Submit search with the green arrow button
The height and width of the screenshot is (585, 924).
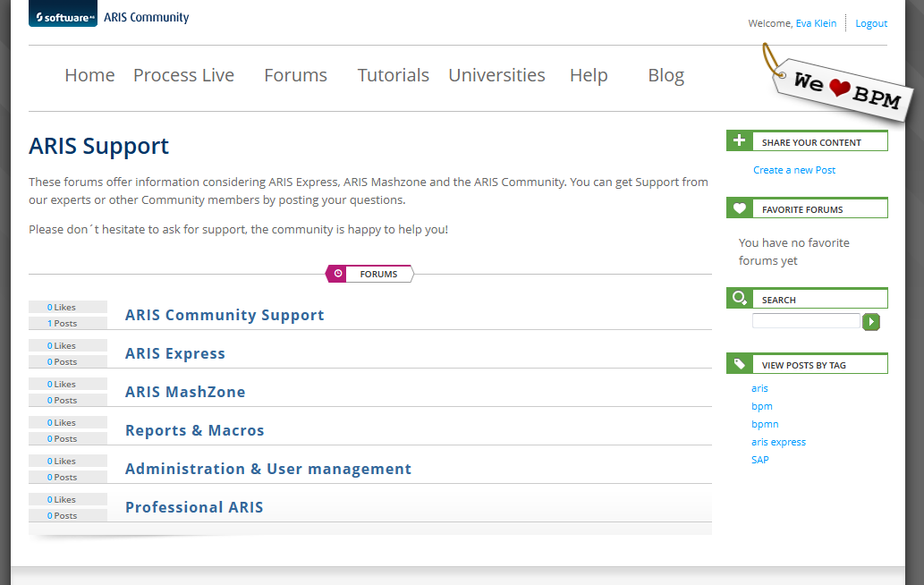click(871, 322)
